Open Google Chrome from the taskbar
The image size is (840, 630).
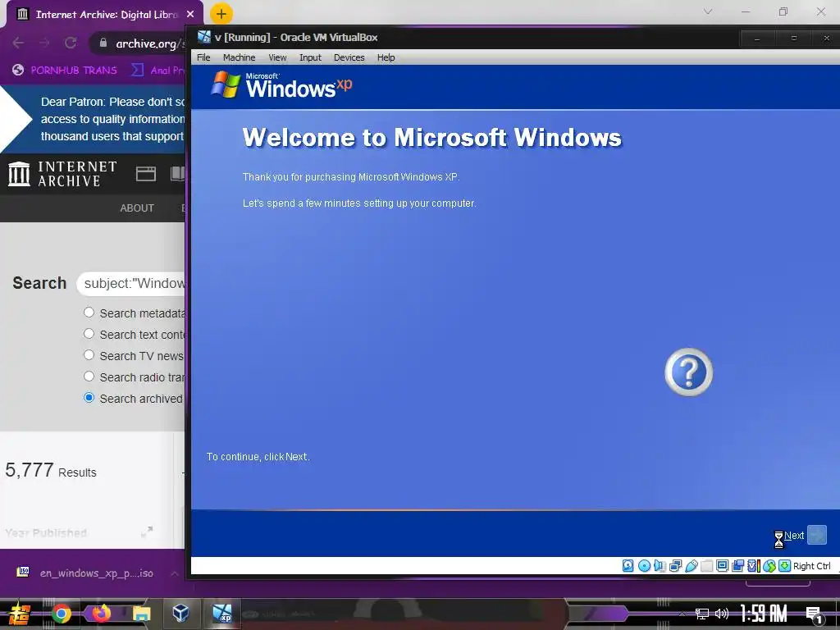pyautogui.click(x=61, y=614)
